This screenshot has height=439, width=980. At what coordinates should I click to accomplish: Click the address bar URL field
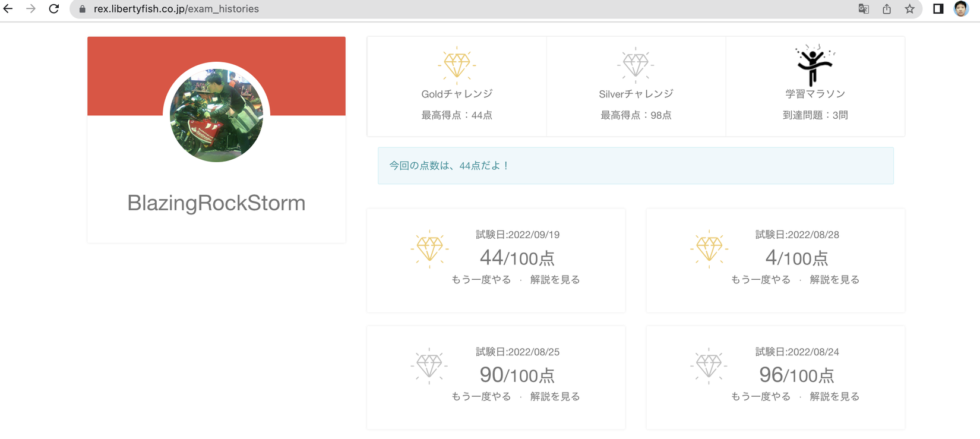point(416,9)
